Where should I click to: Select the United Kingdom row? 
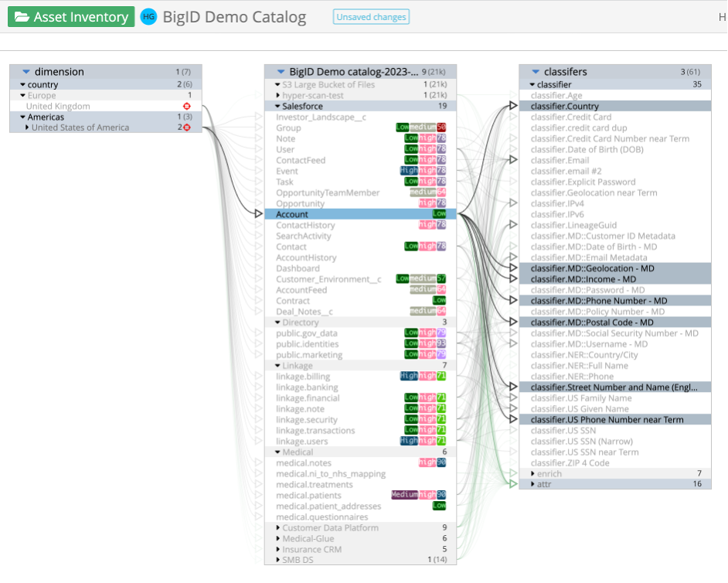(106, 107)
